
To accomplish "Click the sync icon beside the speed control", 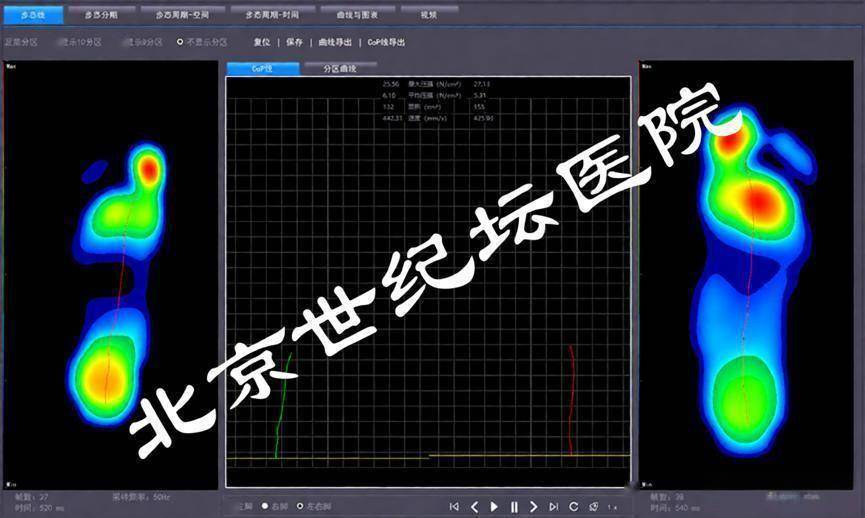I will pyautogui.click(x=593, y=506).
